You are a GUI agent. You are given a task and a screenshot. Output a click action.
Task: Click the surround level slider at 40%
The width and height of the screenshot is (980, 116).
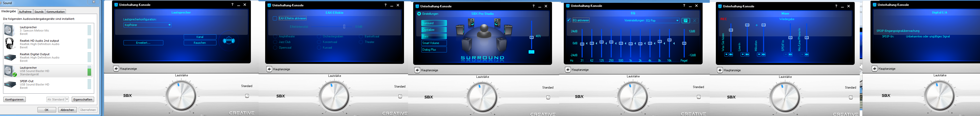[531, 37]
